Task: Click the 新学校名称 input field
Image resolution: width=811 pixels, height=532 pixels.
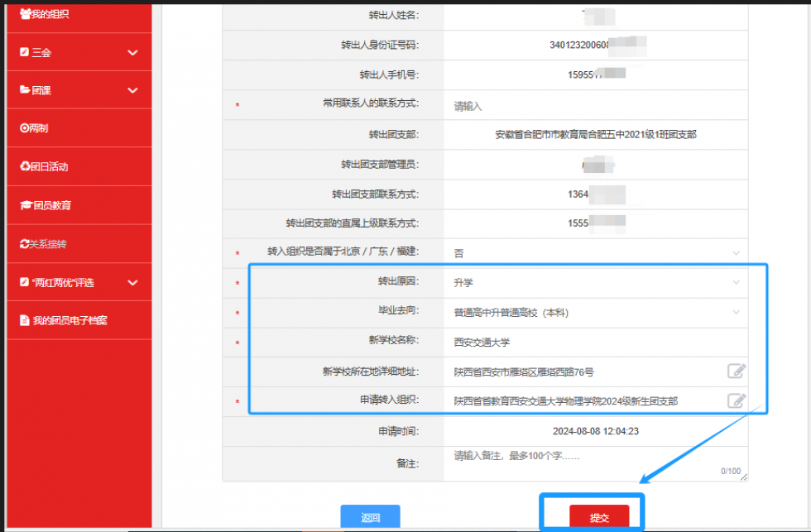Action: [594, 342]
